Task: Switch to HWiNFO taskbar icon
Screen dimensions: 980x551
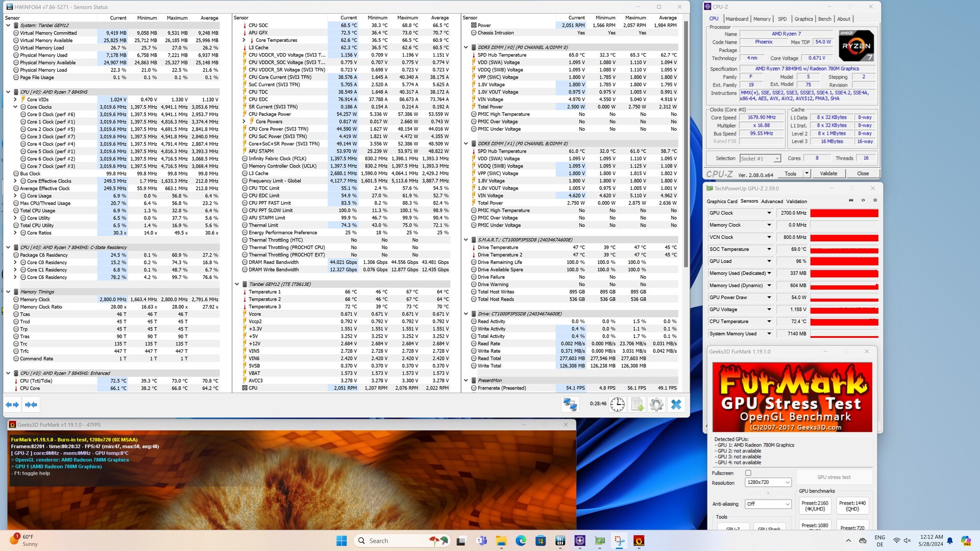Action: (x=560, y=541)
